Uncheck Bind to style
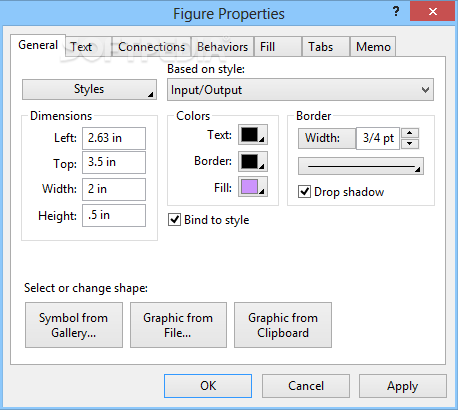The height and width of the screenshot is (410, 458). [174, 220]
